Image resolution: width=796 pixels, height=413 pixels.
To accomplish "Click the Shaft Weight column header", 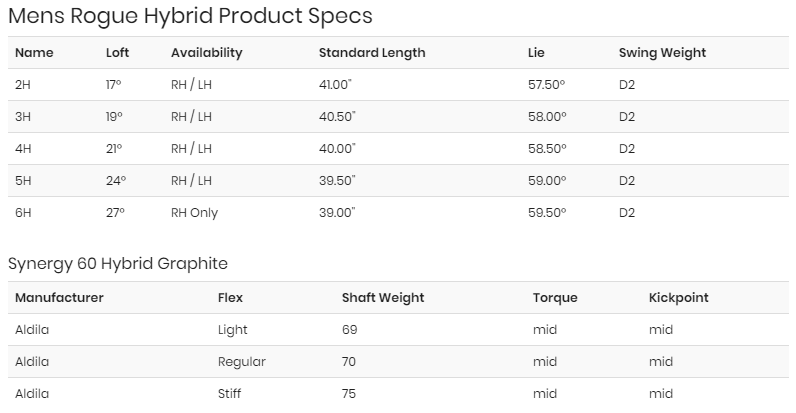I will pos(383,298).
